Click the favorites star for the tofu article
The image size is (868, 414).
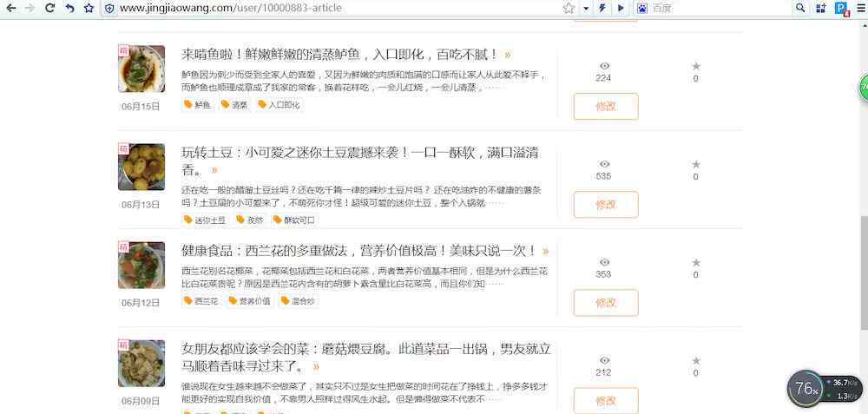[x=696, y=360]
